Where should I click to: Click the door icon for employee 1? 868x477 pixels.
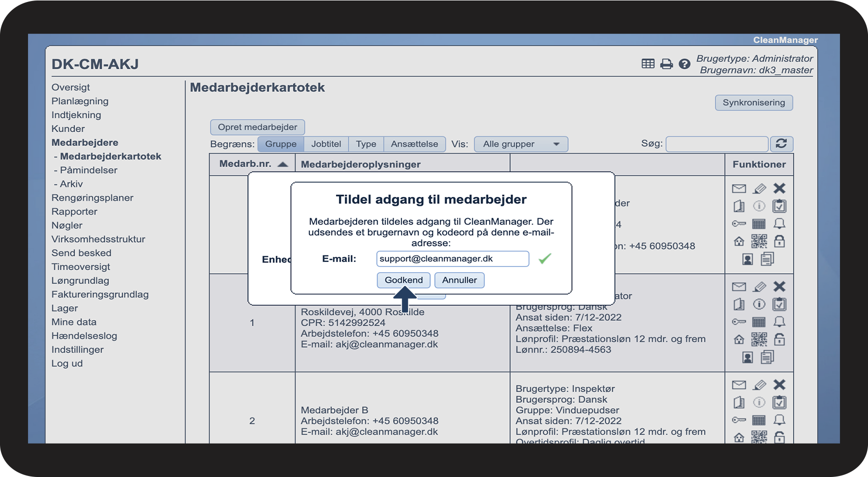tap(739, 305)
